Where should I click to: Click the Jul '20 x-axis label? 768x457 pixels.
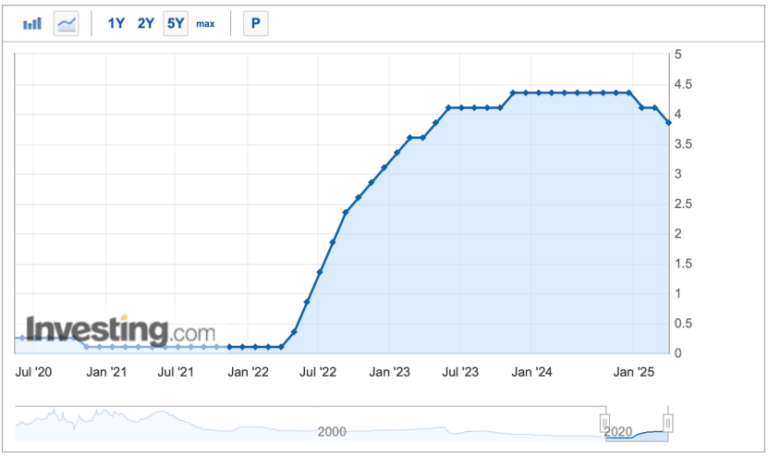coord(33,372)
